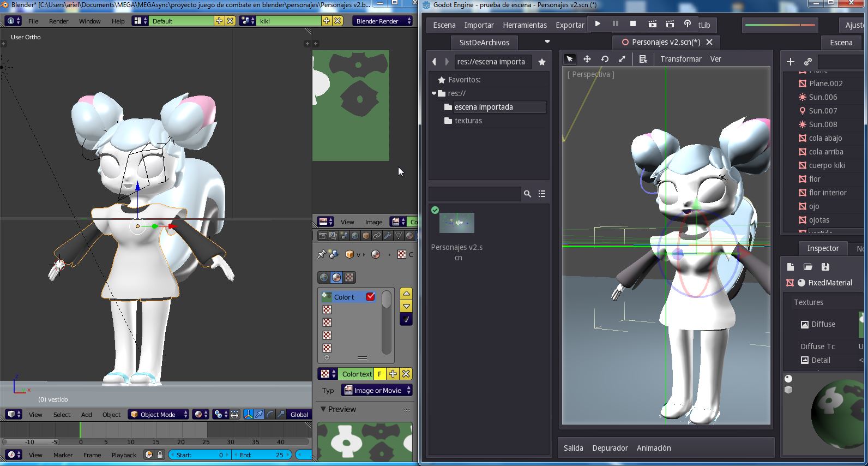Viewport: 868px width, 466px height.
Task: Collapse the res:// folder tree in Godot
Action: (434, 93)
